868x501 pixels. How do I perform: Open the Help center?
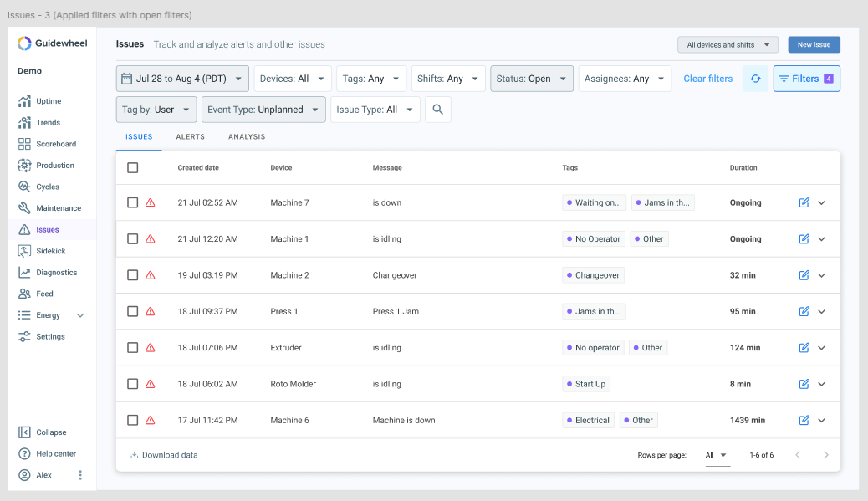48,454
